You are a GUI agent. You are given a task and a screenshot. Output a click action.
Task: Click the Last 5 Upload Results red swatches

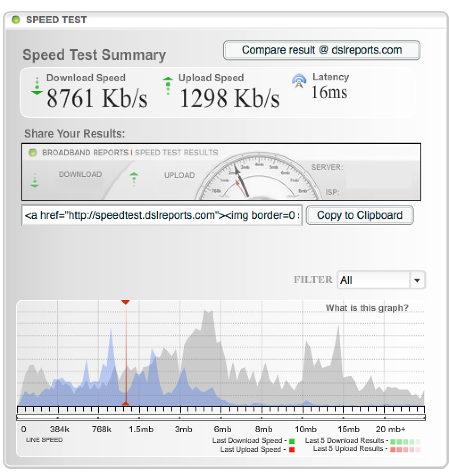(405, 449)
